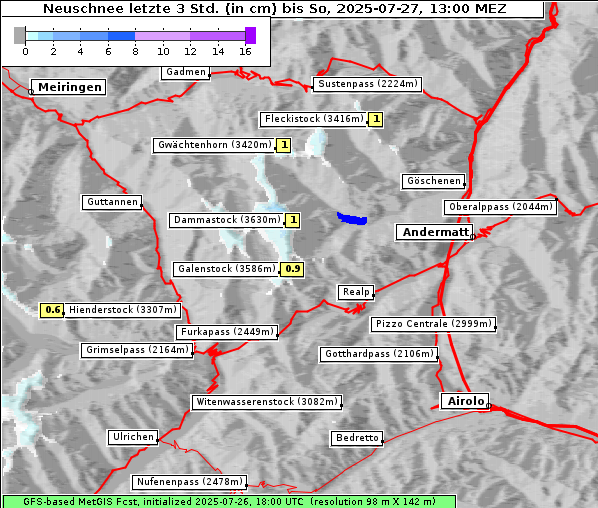Click the Andermatt town circle marker
The image size is (598, 508).
(473, 237)
